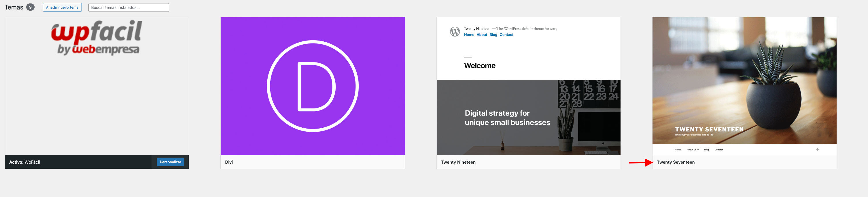This screenshot has width=868, height=197.
Task: Click the Temas page heading
Action: [x=14, y=7]
